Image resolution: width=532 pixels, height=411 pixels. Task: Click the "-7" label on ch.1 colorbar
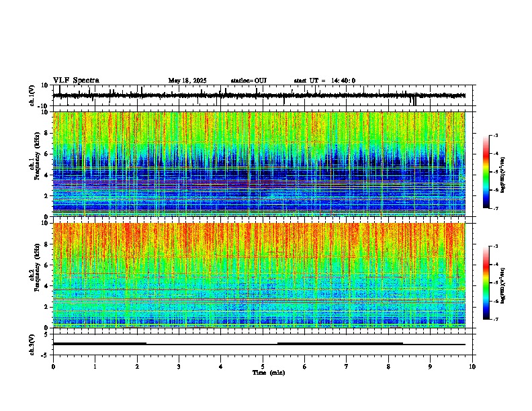point(495,208)
